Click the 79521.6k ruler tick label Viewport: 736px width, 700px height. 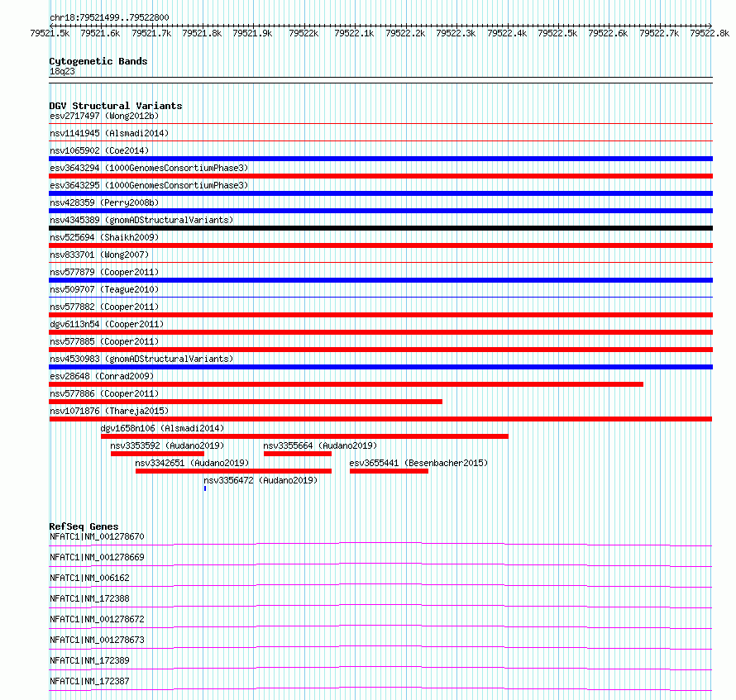[100, 33]
